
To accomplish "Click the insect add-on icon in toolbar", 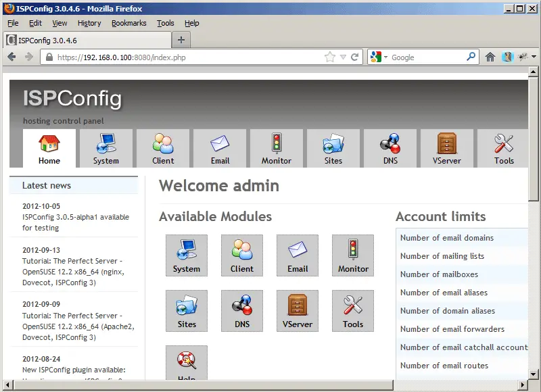I will coord(523,57).
